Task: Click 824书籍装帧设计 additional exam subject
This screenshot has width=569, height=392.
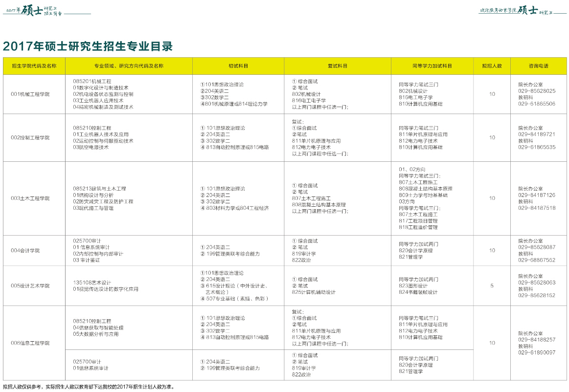Action: [x=418, y=292]
